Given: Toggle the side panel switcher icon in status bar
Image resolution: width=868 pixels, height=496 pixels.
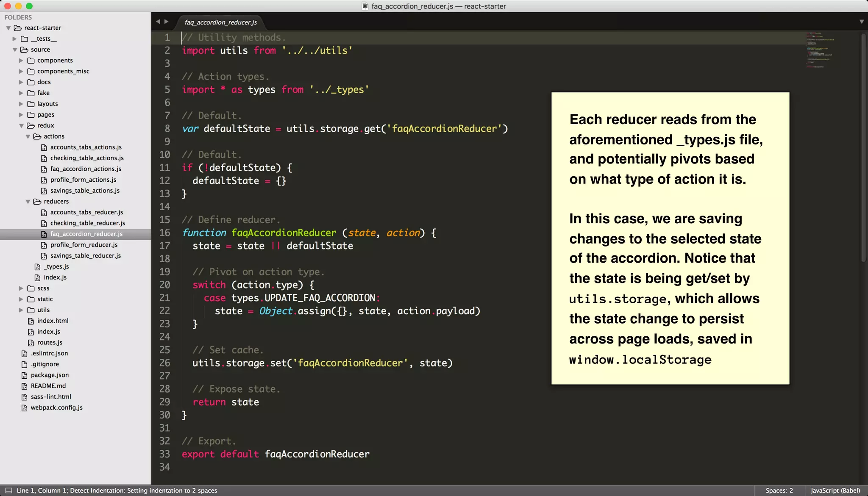Looking at the screenshot, I should pos(8,490).
